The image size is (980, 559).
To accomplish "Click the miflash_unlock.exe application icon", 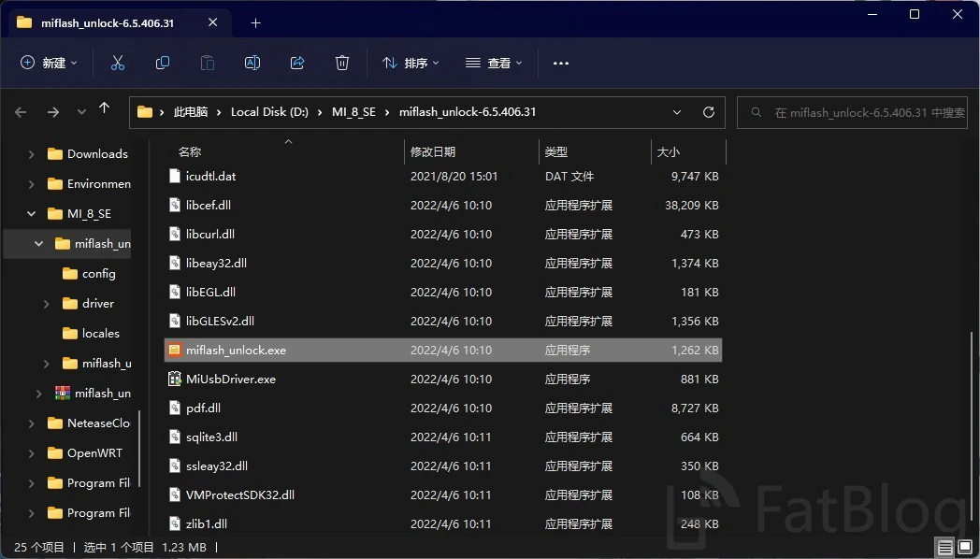I will (x=175, y=350).
